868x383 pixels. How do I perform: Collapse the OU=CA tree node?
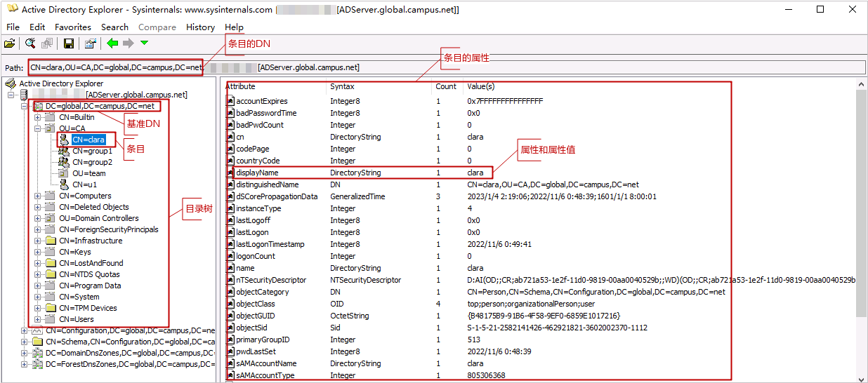click(x=38, y=129)
